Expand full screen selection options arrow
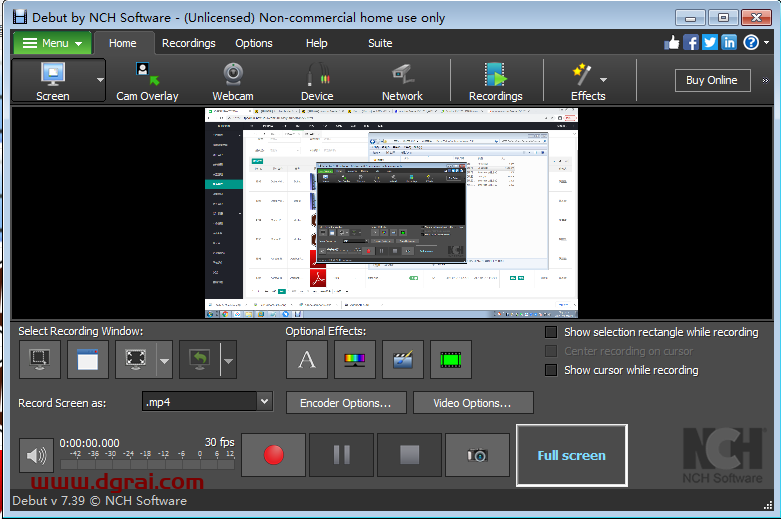Viewport: 781px width, 519px height. (164, 361)
